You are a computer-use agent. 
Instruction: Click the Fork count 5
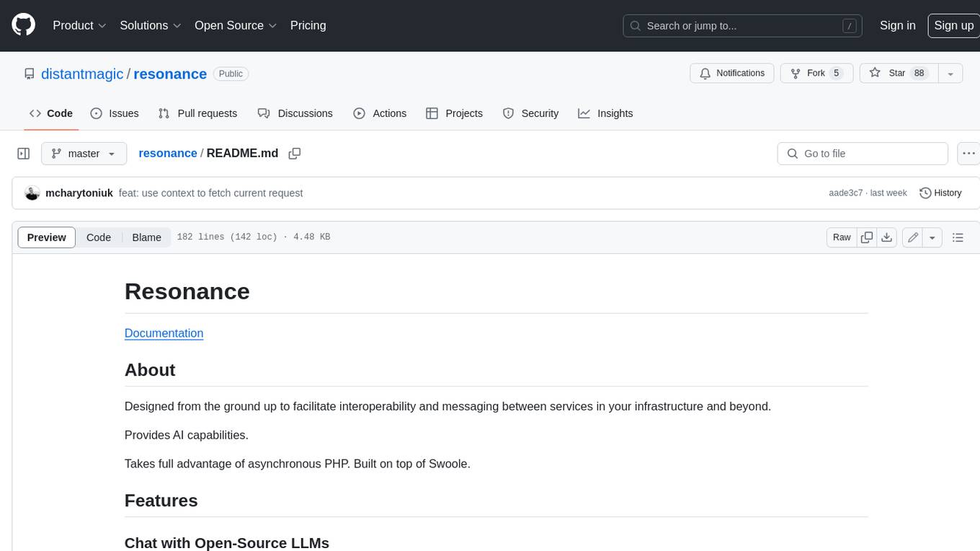coord(836,74)
